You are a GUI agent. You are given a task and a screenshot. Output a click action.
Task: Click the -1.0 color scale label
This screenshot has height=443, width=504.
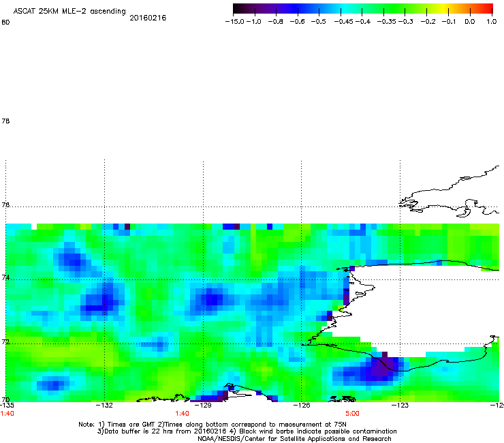click(x=254, y=22)
